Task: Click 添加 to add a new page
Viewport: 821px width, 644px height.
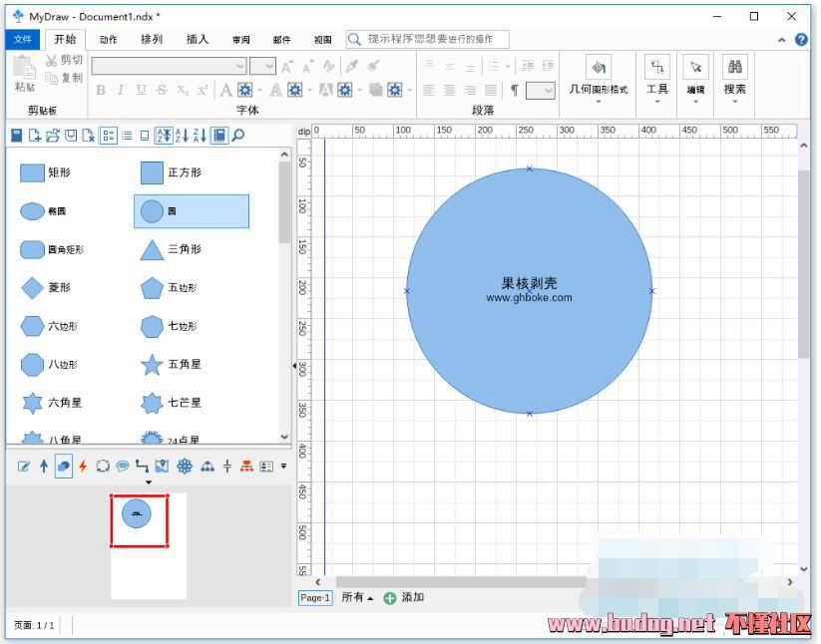Action: tap(405, 597)
